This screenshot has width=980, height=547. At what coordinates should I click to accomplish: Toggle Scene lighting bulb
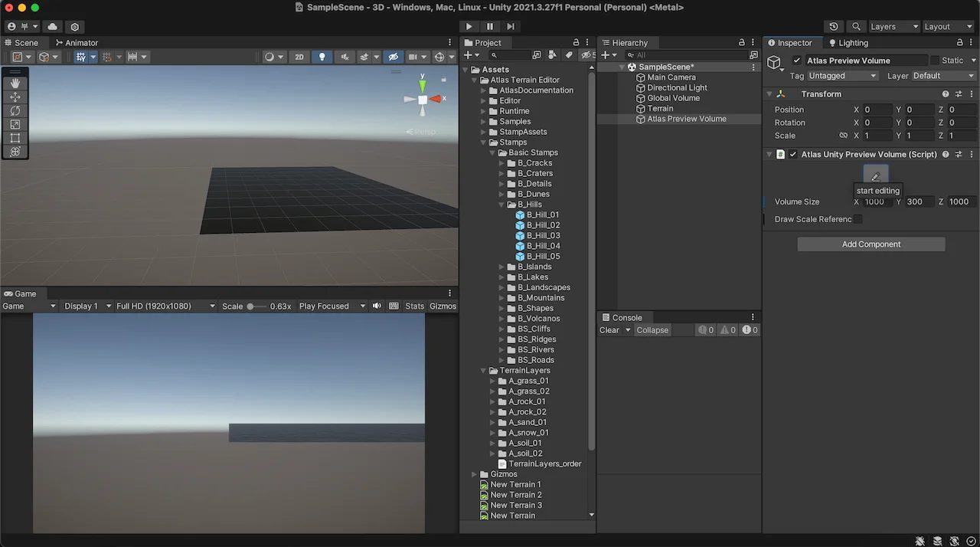pyautogui.click(x=322, y=57)
